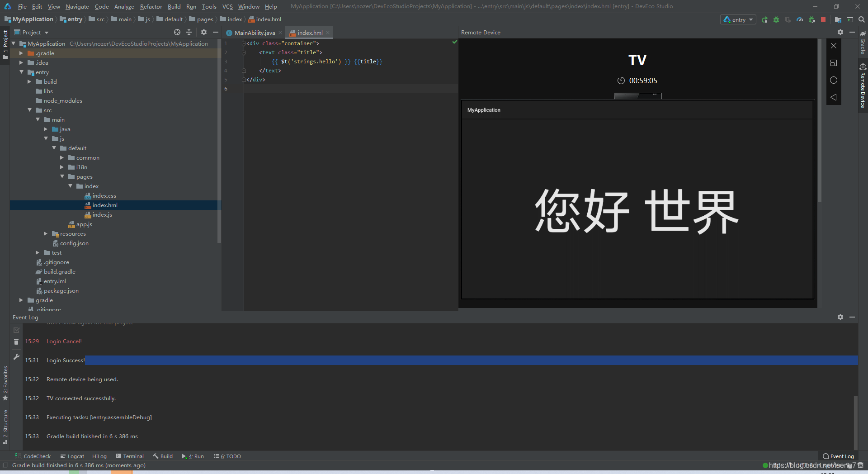Click the Event Log vertical scrollbar
The width and height of the screenshot is (868, 474).
coord(855,423)
